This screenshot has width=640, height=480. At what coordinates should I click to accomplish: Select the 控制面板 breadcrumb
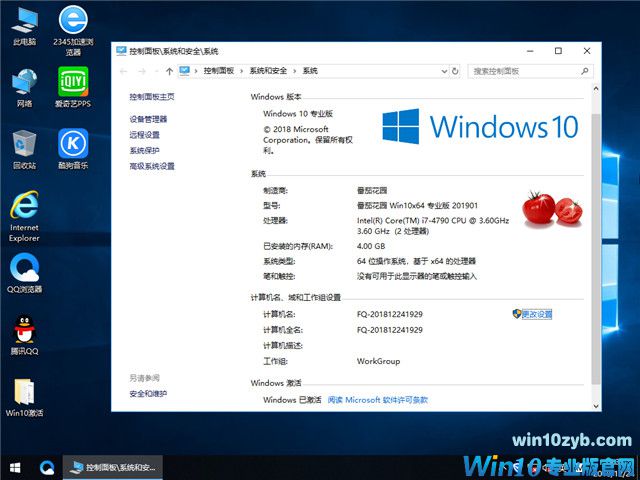click(x=219, y=71)
